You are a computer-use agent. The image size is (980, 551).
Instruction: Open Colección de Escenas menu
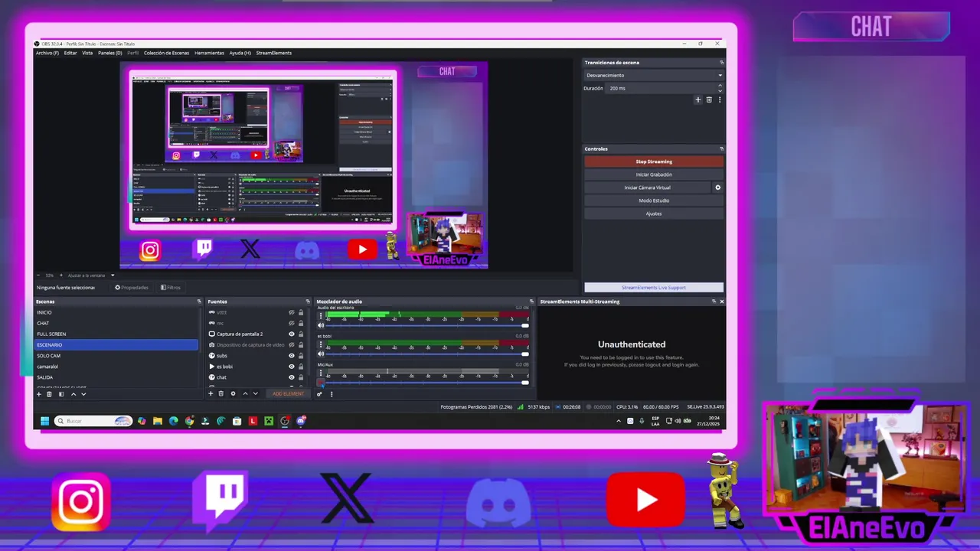(x=166, y=53)
